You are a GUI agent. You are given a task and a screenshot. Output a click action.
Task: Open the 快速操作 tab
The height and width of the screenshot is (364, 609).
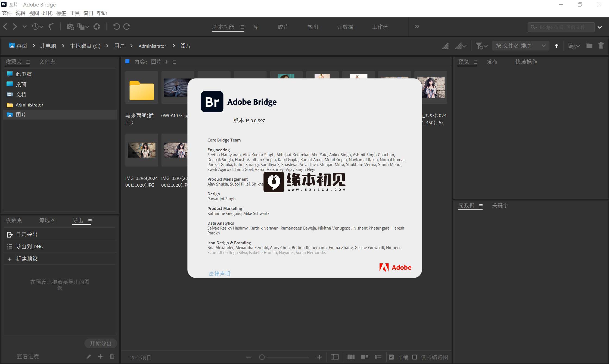[x=526, y=62]
